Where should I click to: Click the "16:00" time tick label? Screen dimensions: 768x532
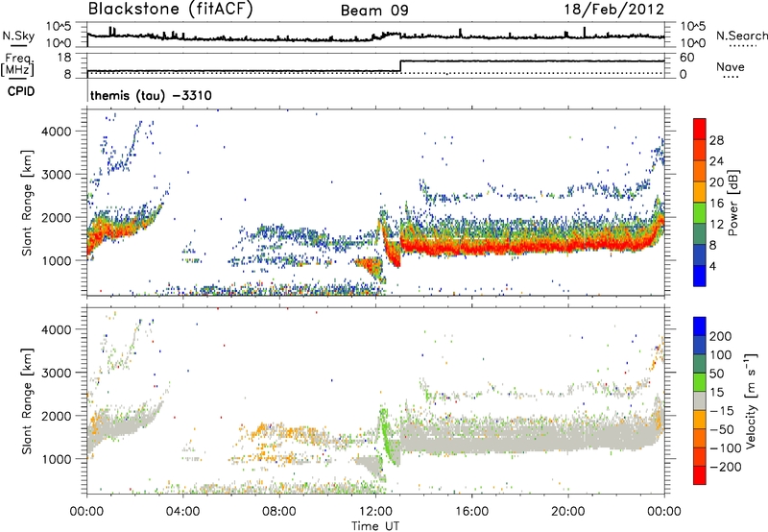pos(471,512)
